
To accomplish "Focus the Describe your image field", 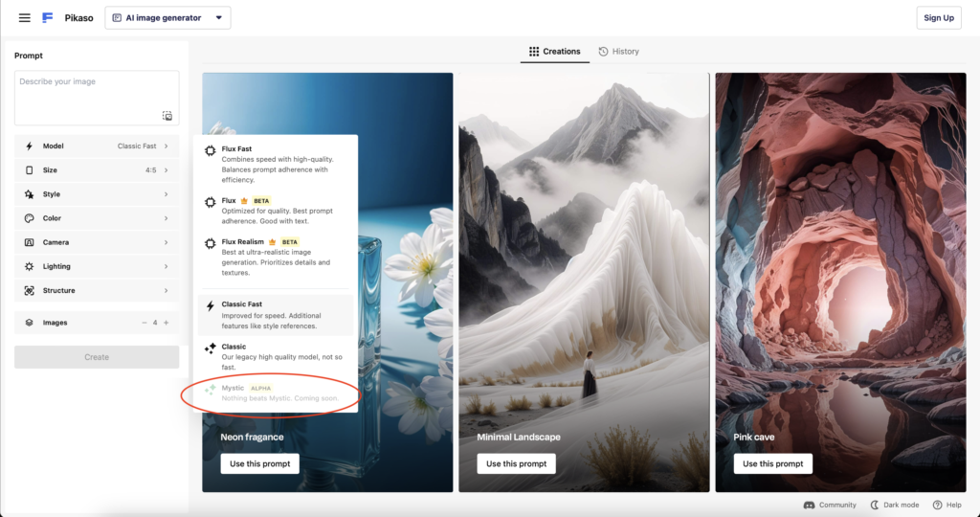I will 97,99.
